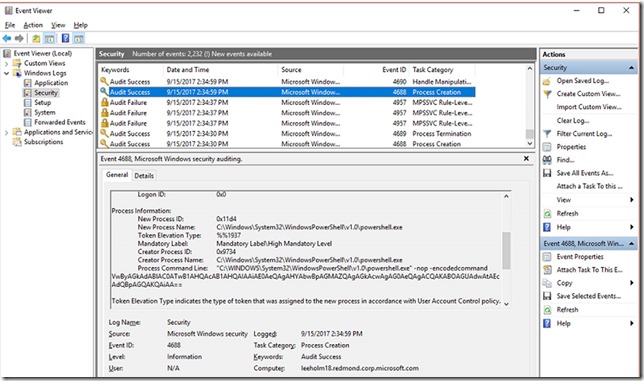Expand the Copy submenu arrow
This screenshot has height=381, width=644.
click(631, 283)
